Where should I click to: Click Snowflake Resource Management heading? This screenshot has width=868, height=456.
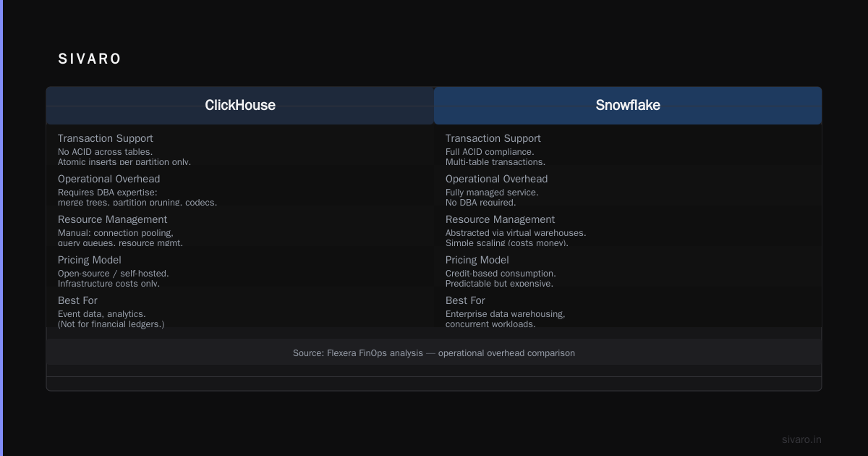(501, 219)
